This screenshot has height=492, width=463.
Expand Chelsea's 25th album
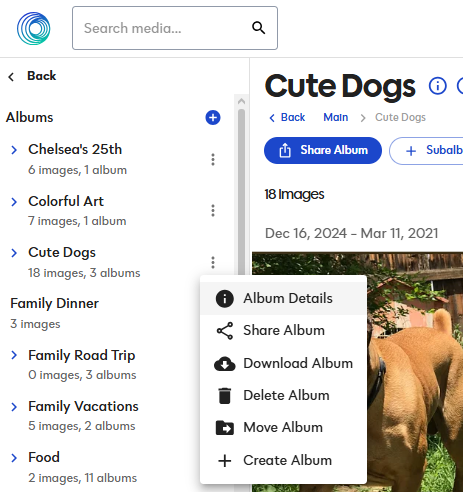click(x=14, y=150)
